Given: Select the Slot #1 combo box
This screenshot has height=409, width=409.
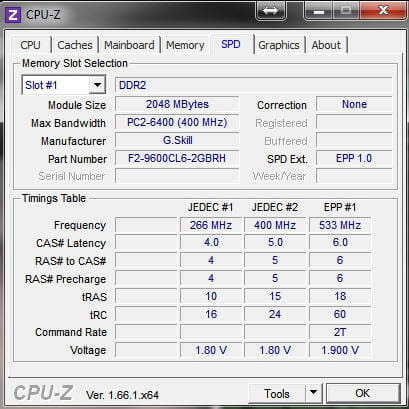Looking at the screenshot, I should tap(64, 85).
